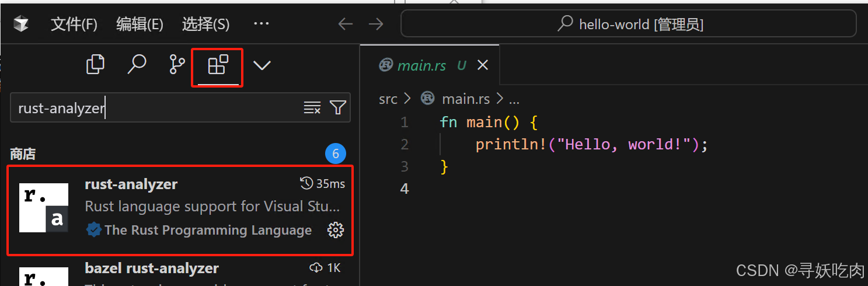Open the manage gear for rust-analyzer
This screenshot has height=286, width=868.
[x=336, y=230]
